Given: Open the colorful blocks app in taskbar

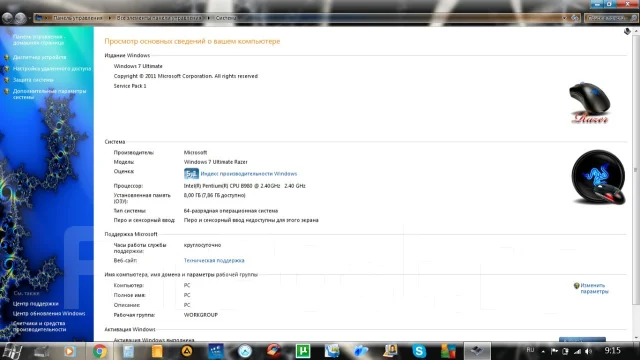Looking at the screenshot, I should pos(448,351).
